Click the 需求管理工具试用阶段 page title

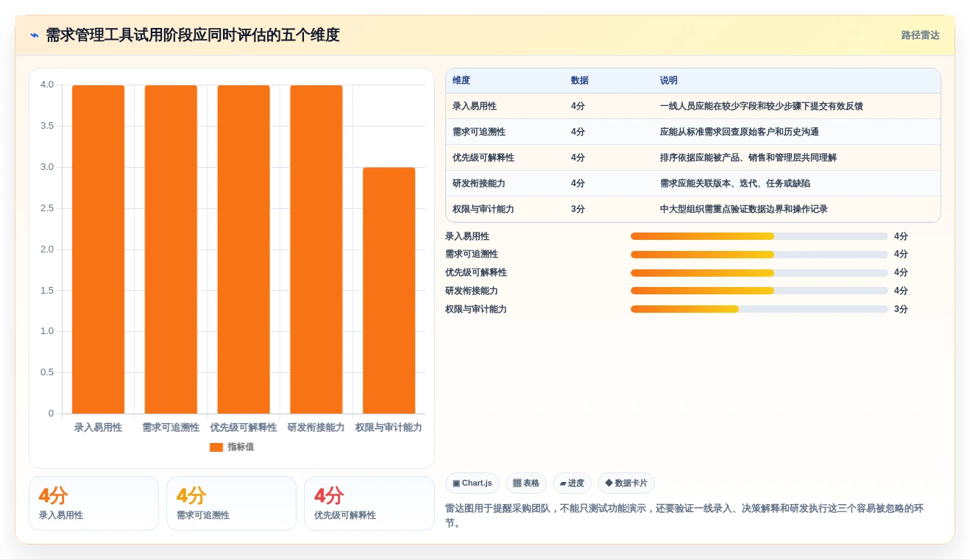[193, 35]
